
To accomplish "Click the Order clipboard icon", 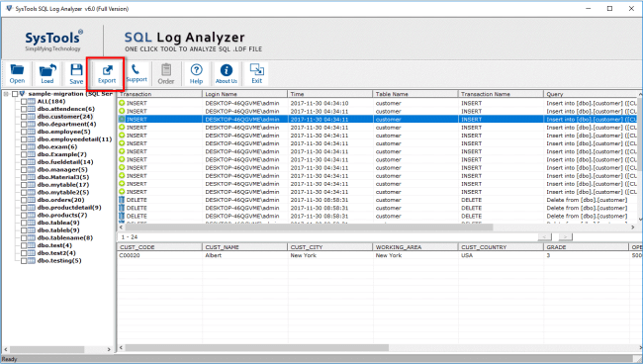I will (x=166, y=74).
